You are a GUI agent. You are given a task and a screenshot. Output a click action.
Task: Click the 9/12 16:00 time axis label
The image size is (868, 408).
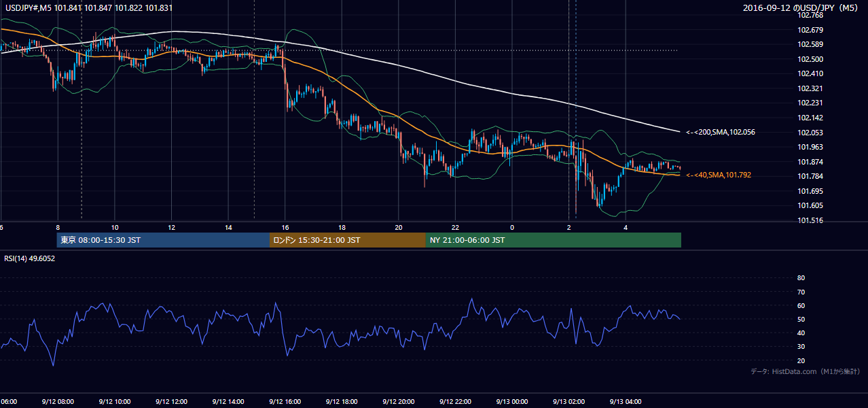click(285, 401)
